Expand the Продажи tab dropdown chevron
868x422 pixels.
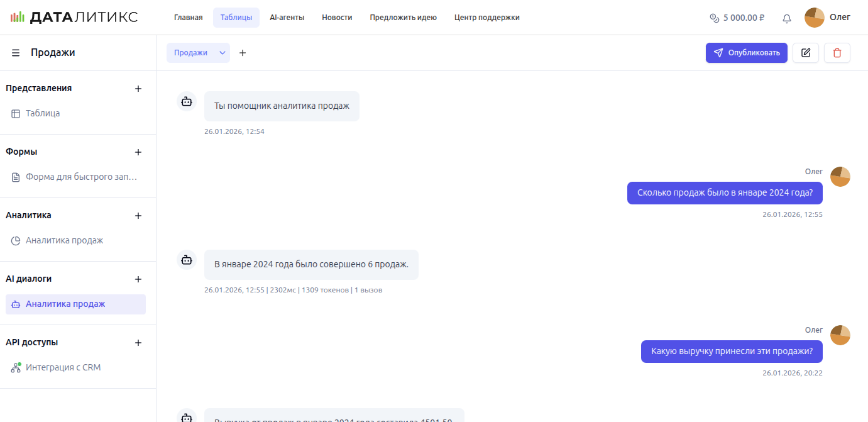[x=222, y=53]
